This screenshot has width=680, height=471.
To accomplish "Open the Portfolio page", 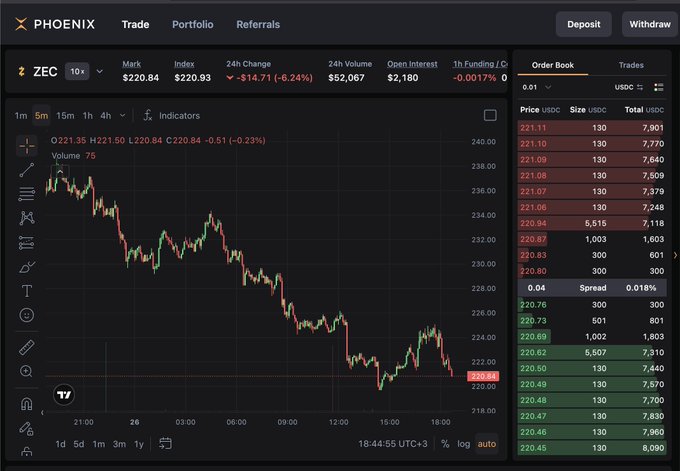I will tap(192, 24).
